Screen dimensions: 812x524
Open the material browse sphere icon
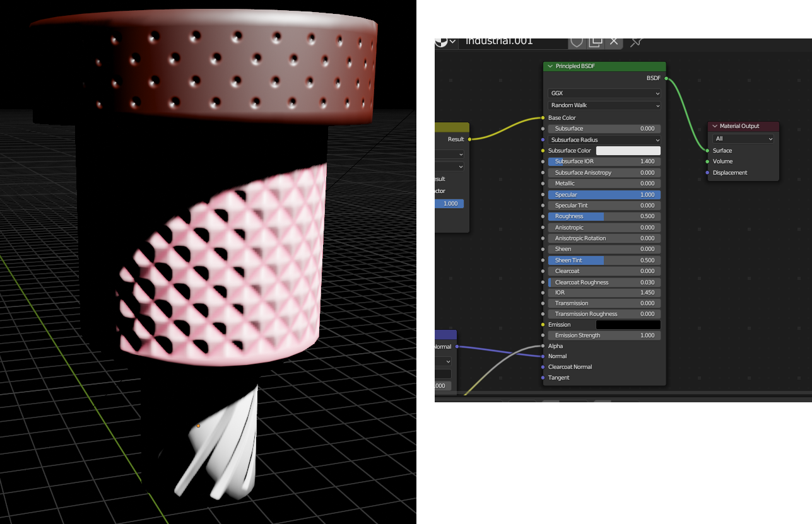[x=440, y=42]
